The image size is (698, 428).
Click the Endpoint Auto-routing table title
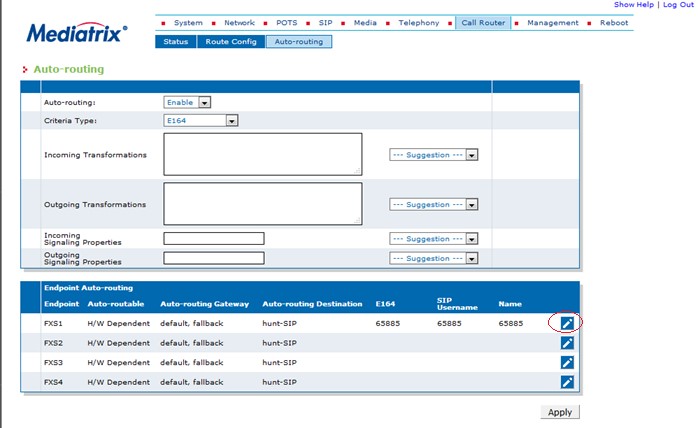click(88, 288)
